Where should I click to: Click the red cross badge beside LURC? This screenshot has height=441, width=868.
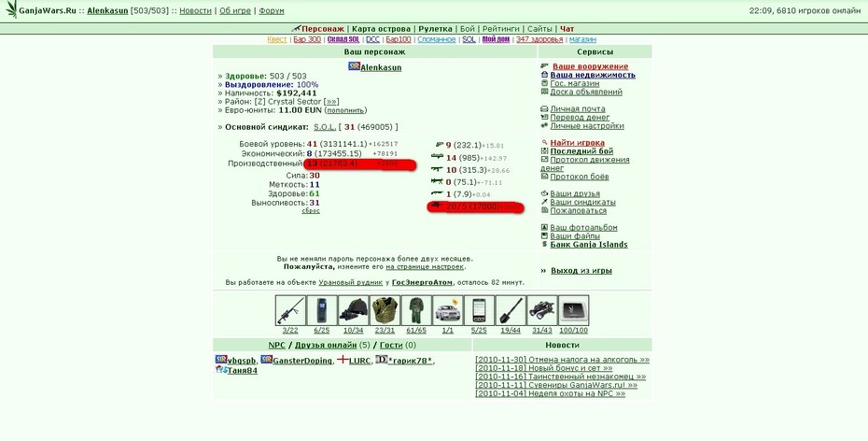coord(343,360)
